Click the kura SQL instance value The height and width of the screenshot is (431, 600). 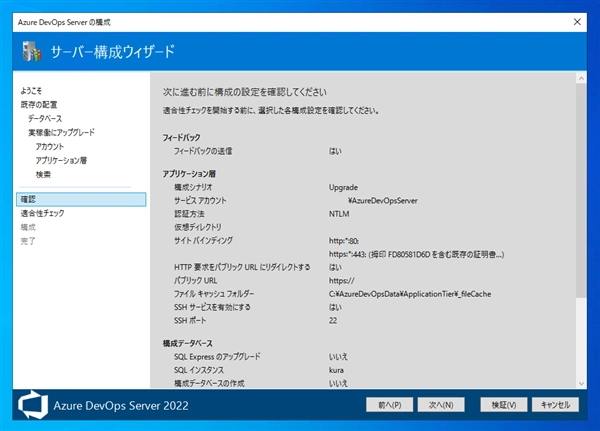336,370
